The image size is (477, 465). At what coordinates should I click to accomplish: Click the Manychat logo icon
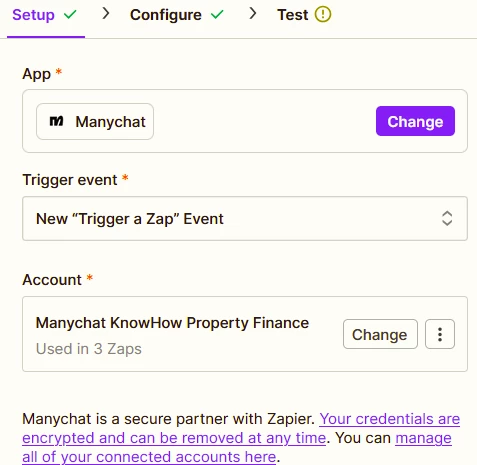point(56,121)
